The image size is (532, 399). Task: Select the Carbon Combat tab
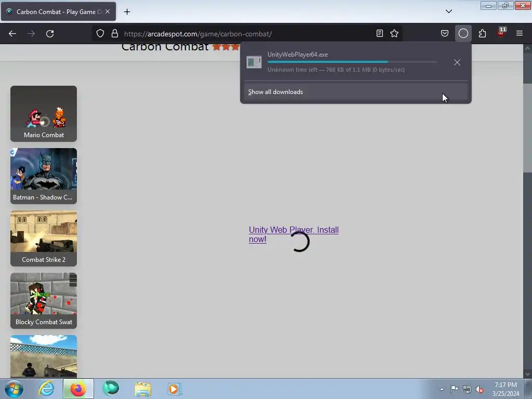click(x=58, y=11)
